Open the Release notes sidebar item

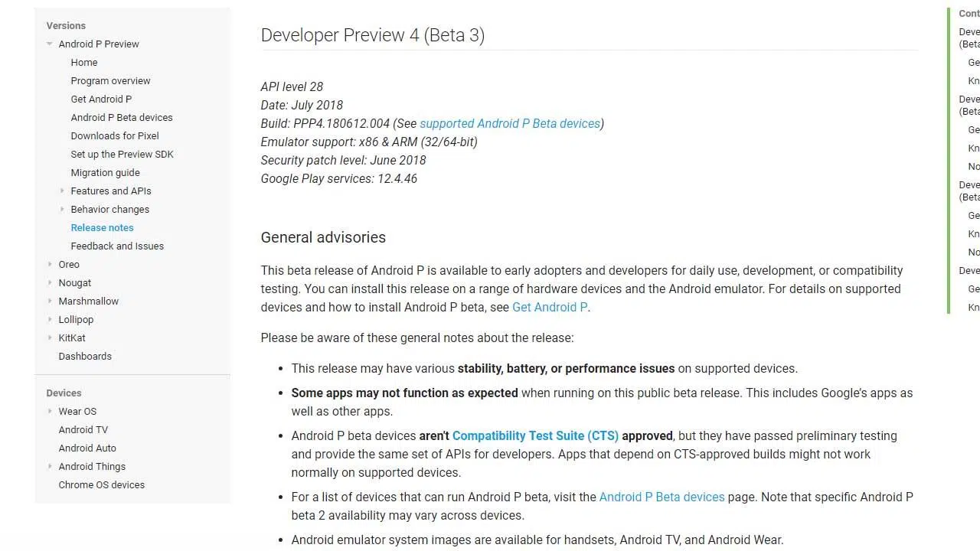102,228
